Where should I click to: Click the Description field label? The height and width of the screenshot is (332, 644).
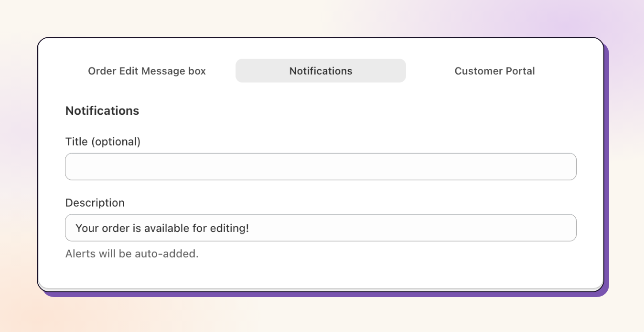pos(95,203)
